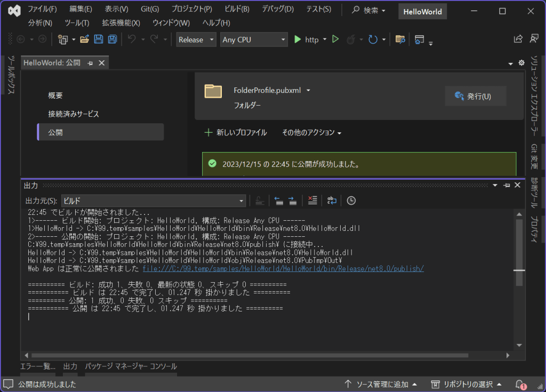This screenshot has height=392, width=546.
Task: Click the Open File folder icon
Action: (x=84, y=39)
